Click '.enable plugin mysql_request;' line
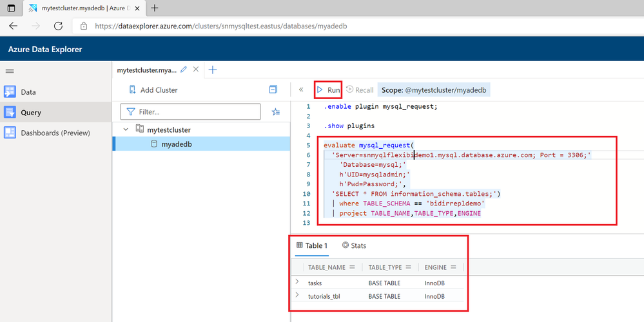This screenshot has height=322, width=644. [x=380, y=107]
